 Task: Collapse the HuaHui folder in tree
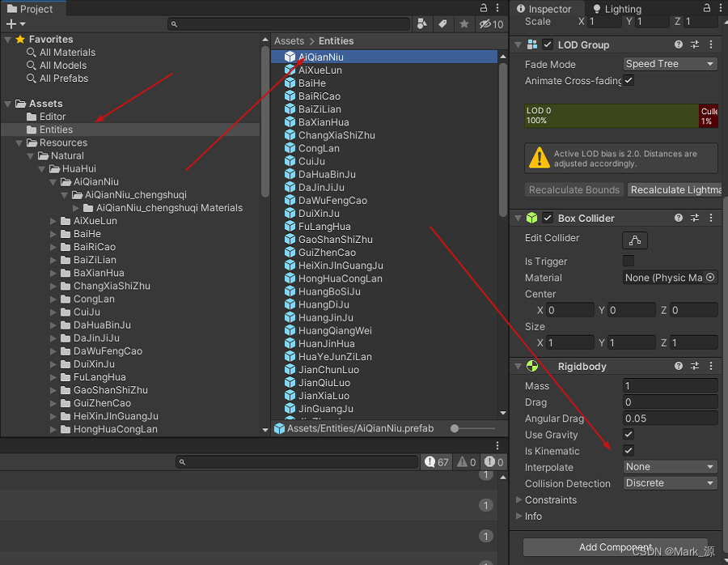pyautogui.click(x=42, y=168)
